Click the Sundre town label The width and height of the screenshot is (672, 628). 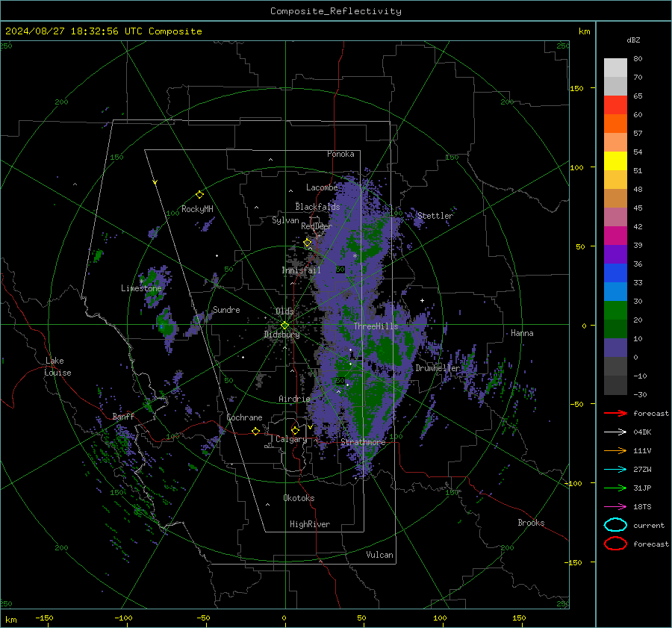pyautogui.click(x=226, y=309)
